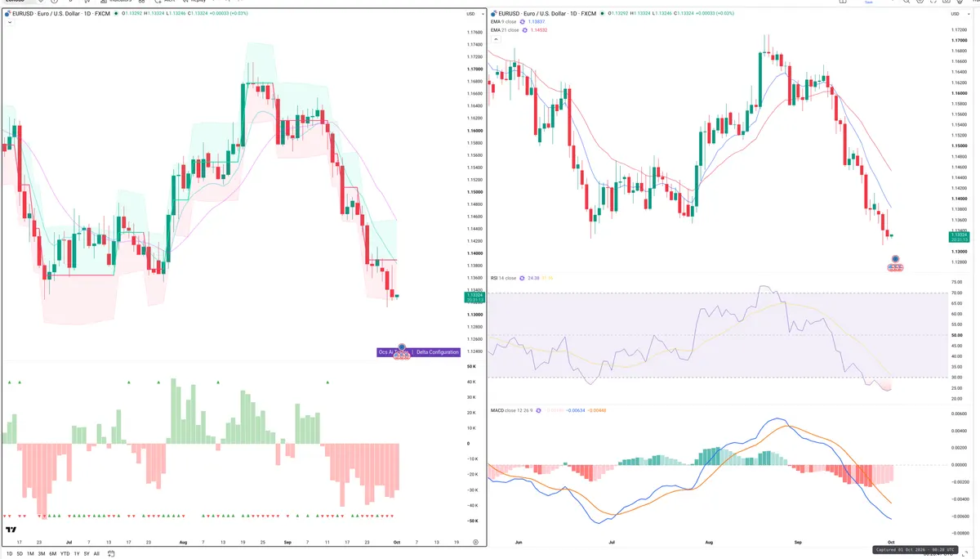Image resolution: width=980 pixels, height=559 pixels.
Task: Open the left chart's time axis settings gear
Action: click(475, 542)
